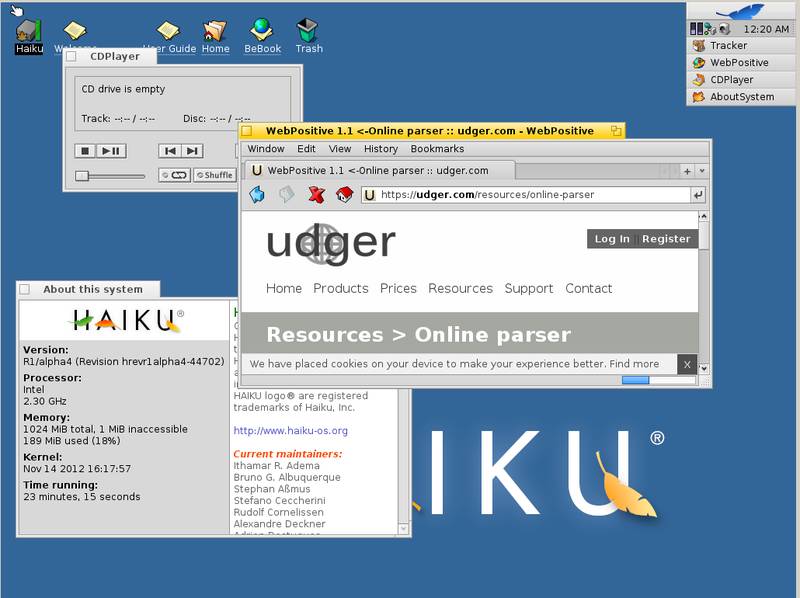Click the Stop button in CDPlayer
Image resolution: width=800 pixels, height=598 pixels.
coord(85,151)
